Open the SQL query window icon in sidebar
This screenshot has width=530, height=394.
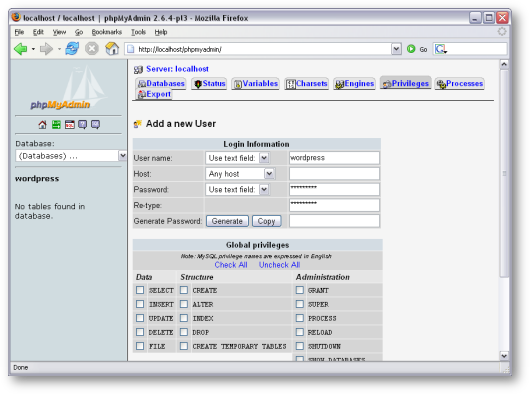70,125
